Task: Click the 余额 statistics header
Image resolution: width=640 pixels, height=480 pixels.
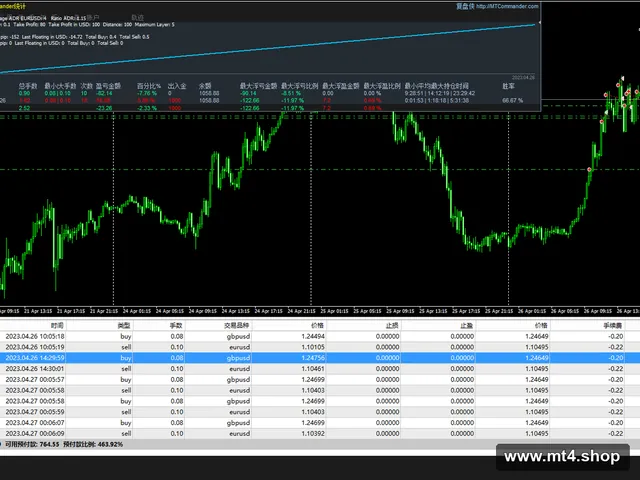Action: pos(204,86)
